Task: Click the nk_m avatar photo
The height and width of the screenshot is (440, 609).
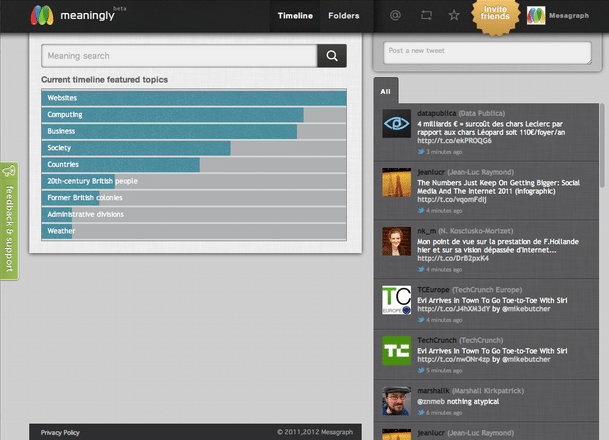Action: (x=397, y=241)
